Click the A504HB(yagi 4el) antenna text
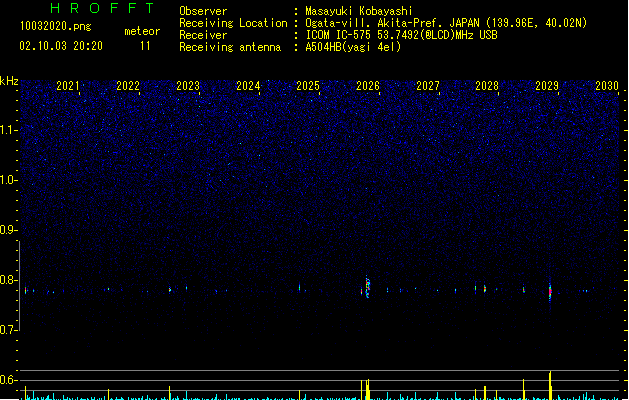This screenshot has width=629, height=400. (x=353, y=47)
